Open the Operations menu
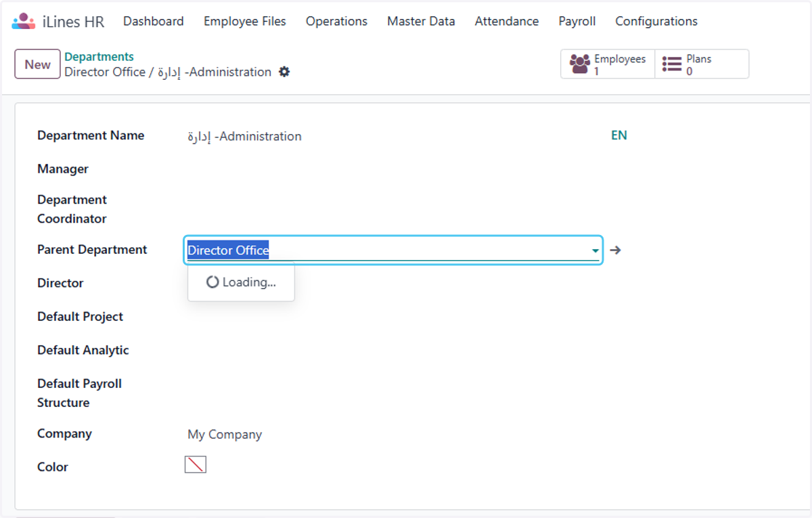Image resolution: width=812 pixels, height=518 pixels. click(336, 21)
